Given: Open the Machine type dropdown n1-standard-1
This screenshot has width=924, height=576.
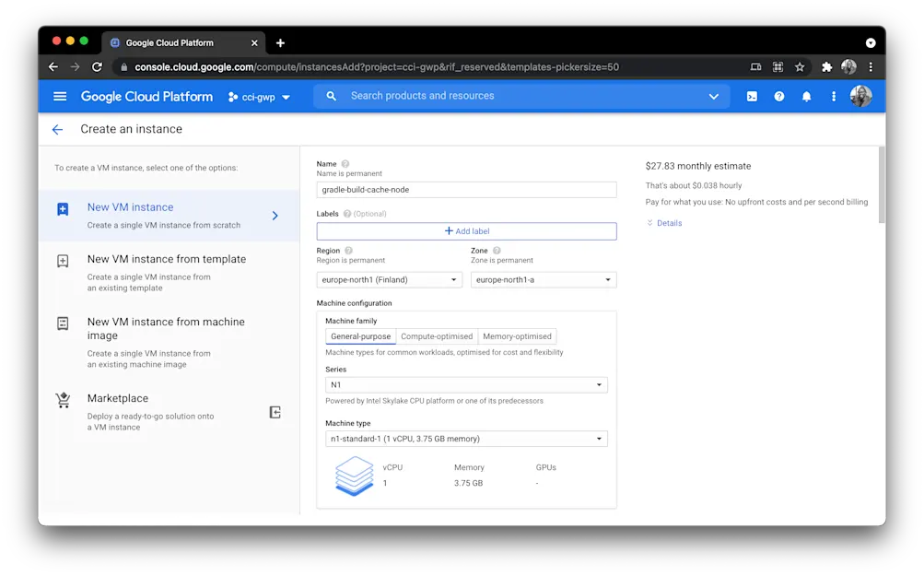Looking at the screenshot, I should (465, 439).
